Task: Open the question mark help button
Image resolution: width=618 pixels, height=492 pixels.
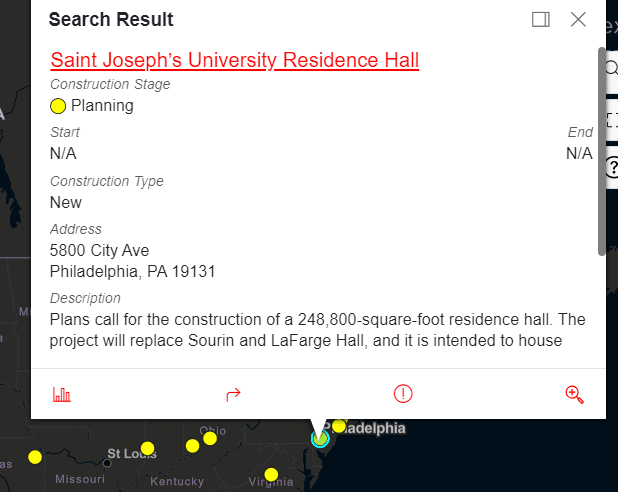Action: coord(612,167)
